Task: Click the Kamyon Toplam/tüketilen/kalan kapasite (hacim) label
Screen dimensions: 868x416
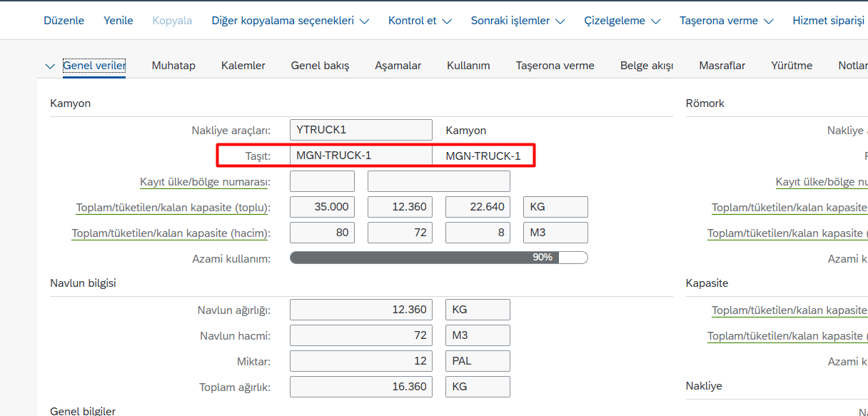Action: click(171, 233)
